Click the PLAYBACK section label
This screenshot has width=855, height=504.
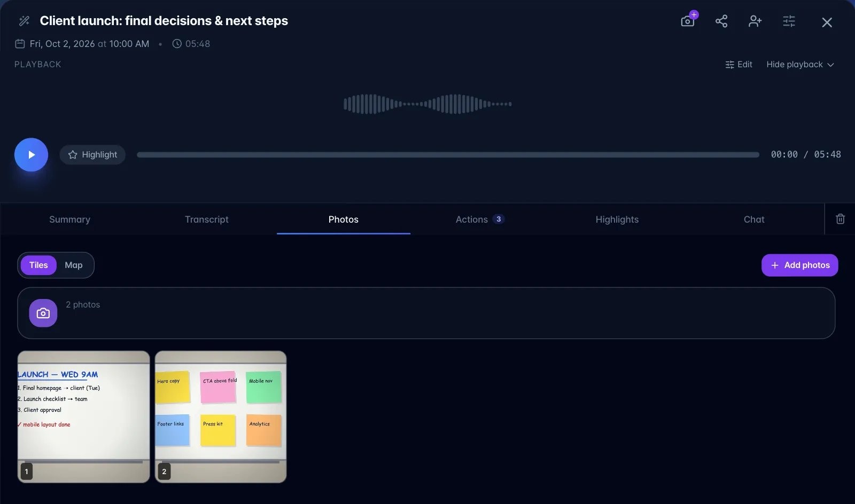38,65
